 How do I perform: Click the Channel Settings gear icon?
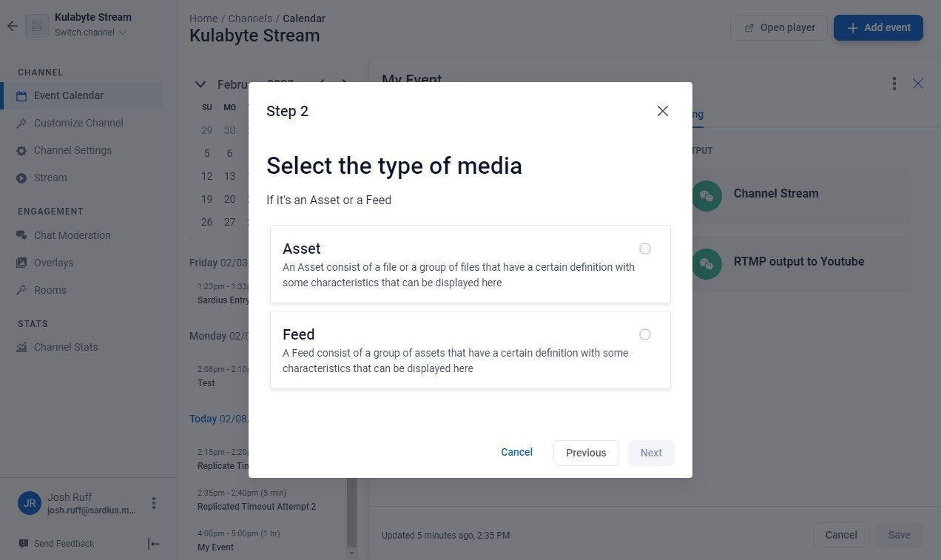[x=21, y=151]
